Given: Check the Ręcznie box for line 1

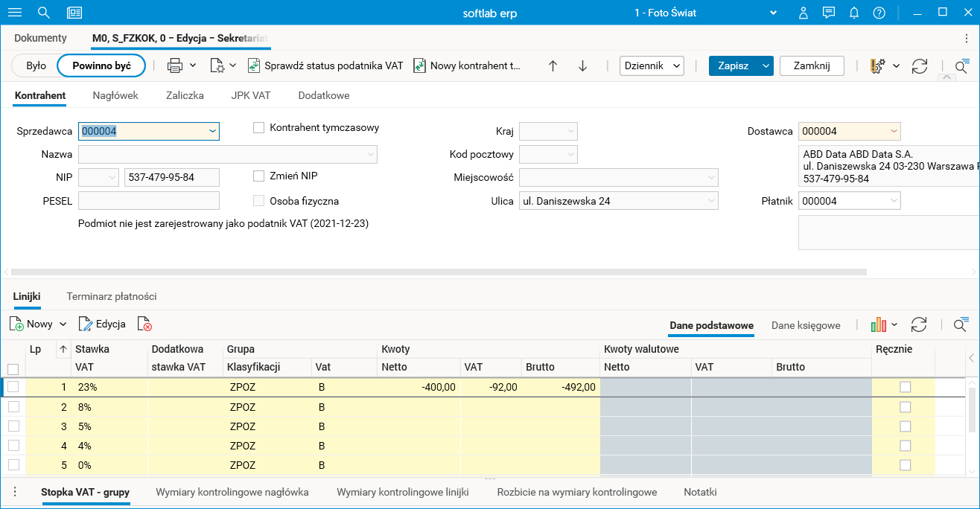Looking at the screenshot, I should pos(905,387).
